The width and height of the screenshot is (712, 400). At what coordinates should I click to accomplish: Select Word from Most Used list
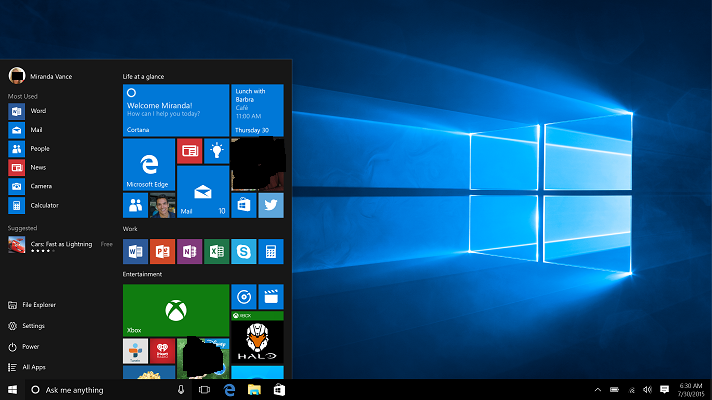pyautogui.click(x=38, y=111)
